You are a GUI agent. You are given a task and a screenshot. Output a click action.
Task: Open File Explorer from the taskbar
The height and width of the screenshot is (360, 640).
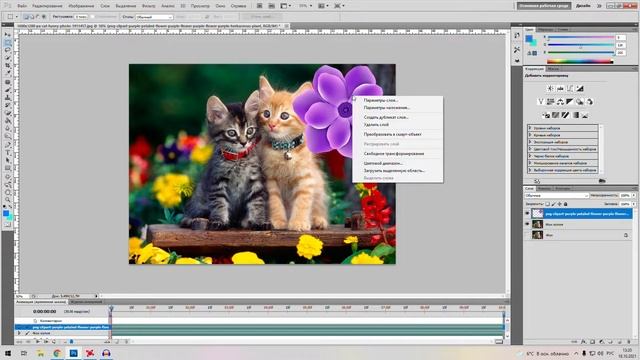pyautogui.click(x=40, y=353)
